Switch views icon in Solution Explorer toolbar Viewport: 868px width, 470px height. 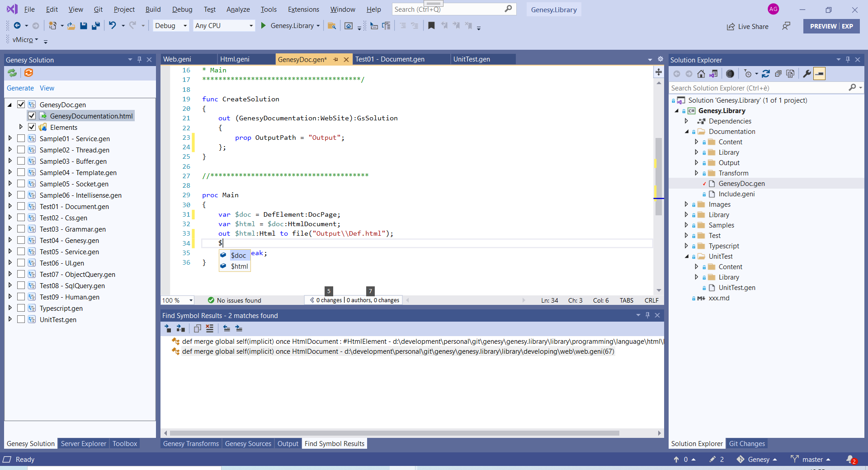tap(713, 74)
